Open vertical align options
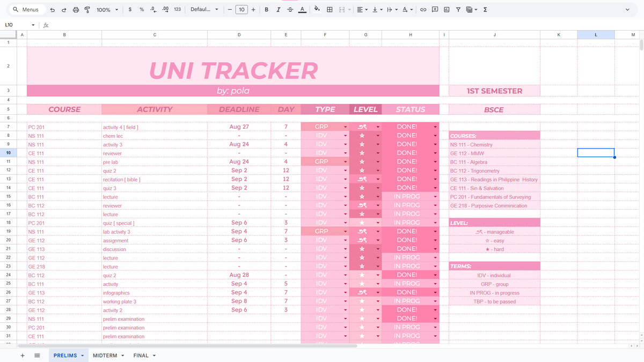This screenshot has width=644, height=362. point(377,10)
